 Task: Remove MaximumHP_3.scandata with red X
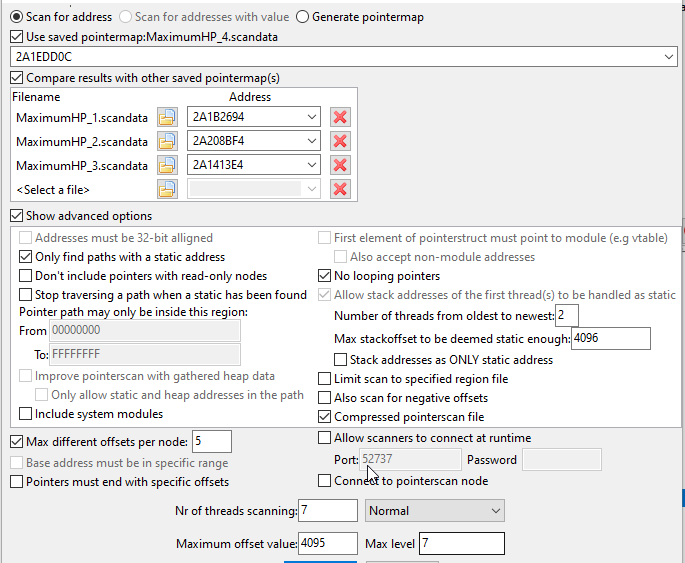(x=340, y=166)
